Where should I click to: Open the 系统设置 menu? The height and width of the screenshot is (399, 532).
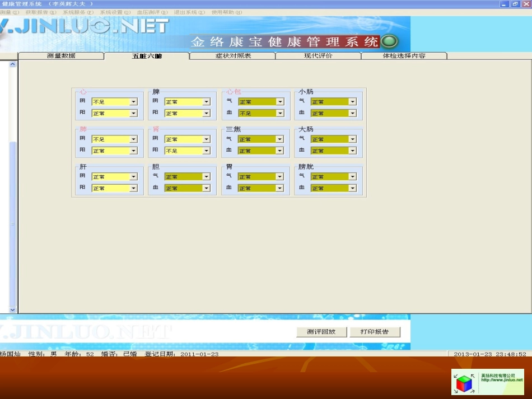(x=115, y=12)
